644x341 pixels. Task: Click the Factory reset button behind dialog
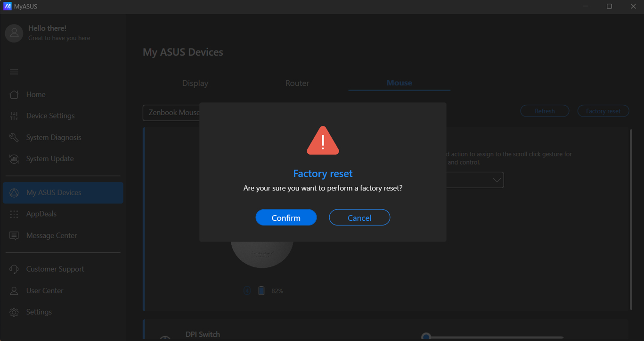click(x=603, y=111)
